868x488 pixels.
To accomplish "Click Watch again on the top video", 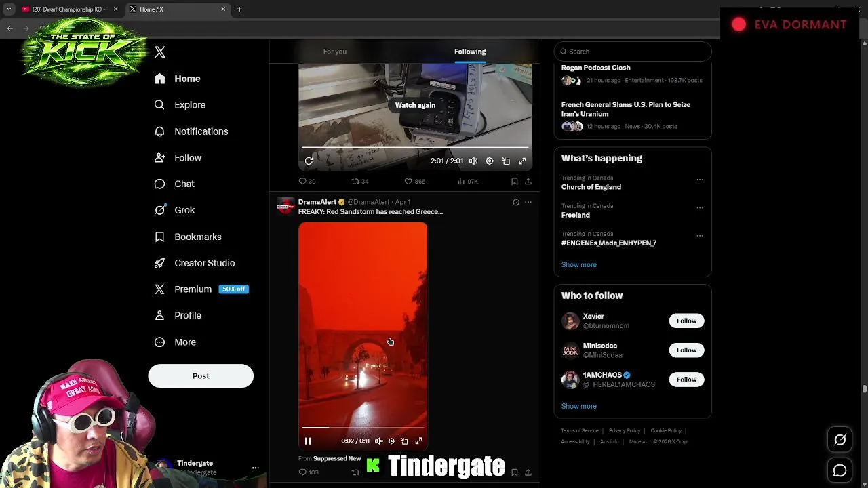I will (415, 105).
